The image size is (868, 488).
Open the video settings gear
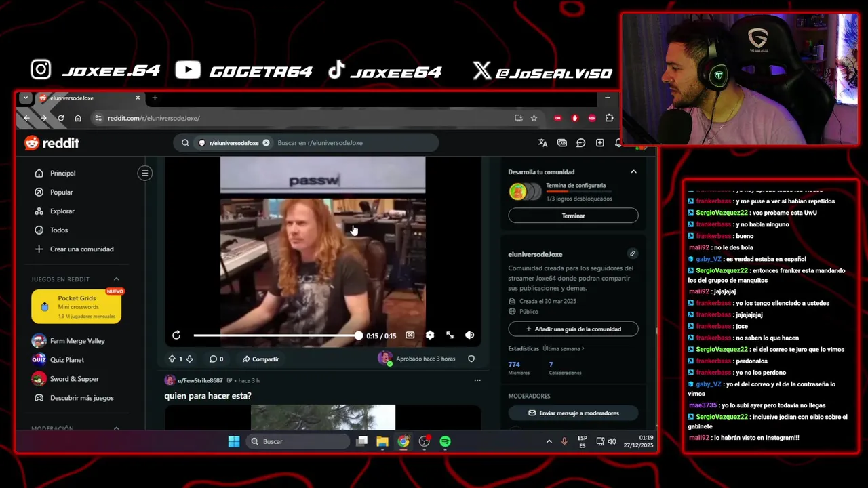click(x=430, y=335)
